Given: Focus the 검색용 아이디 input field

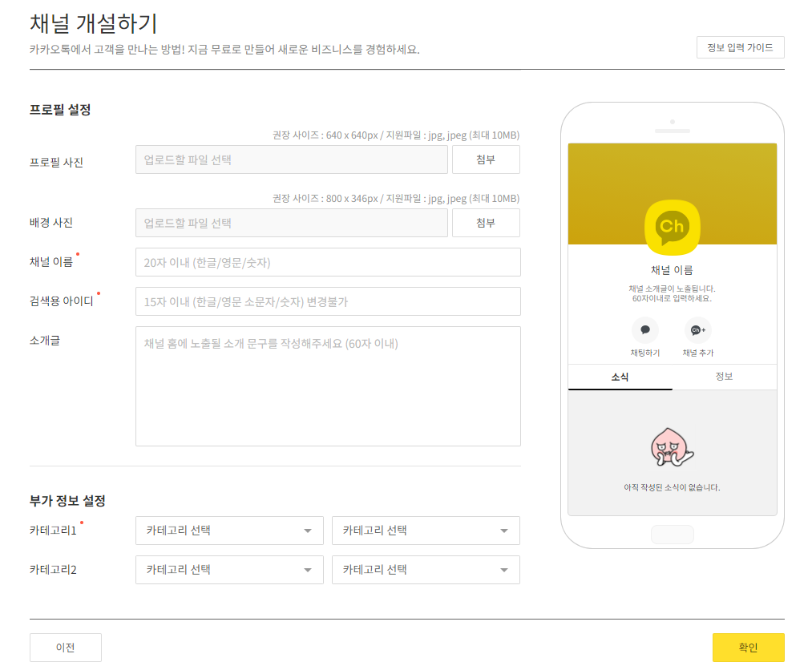Looking at the screenshot, I should tap(328, 301).
